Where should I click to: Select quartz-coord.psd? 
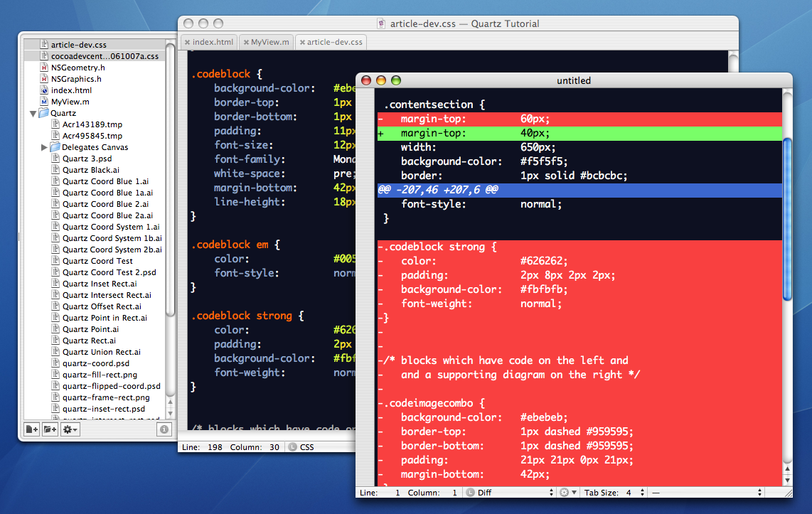point(96,364)
